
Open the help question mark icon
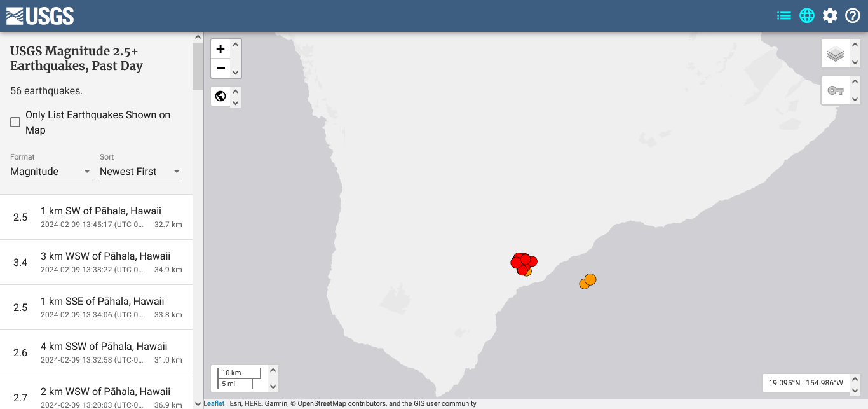pos(853,16)
